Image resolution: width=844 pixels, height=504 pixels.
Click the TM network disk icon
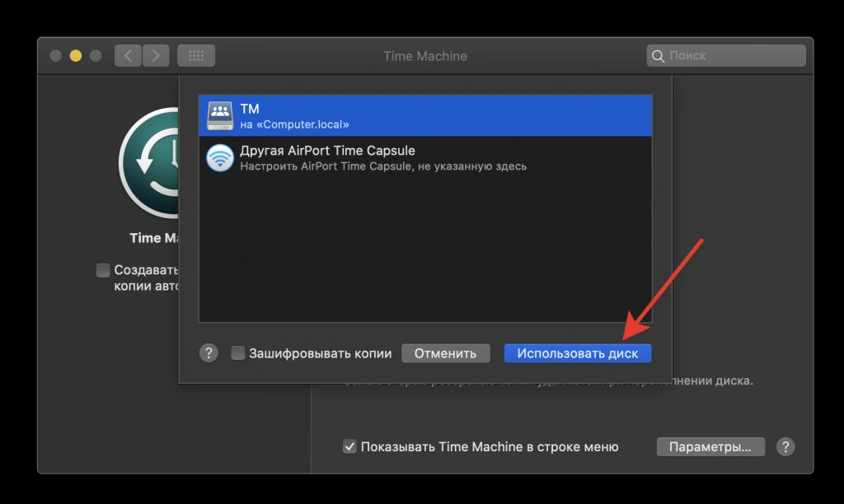(x=220, y=115)
